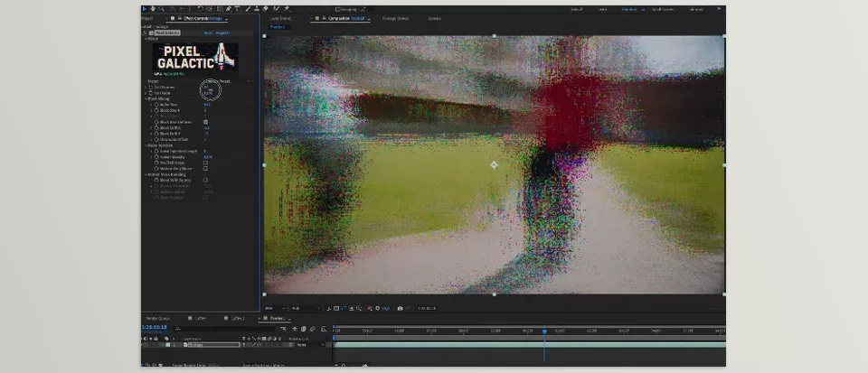Open the channel color management icon
The height and width of the screenshot is (373, 868).
370,308
